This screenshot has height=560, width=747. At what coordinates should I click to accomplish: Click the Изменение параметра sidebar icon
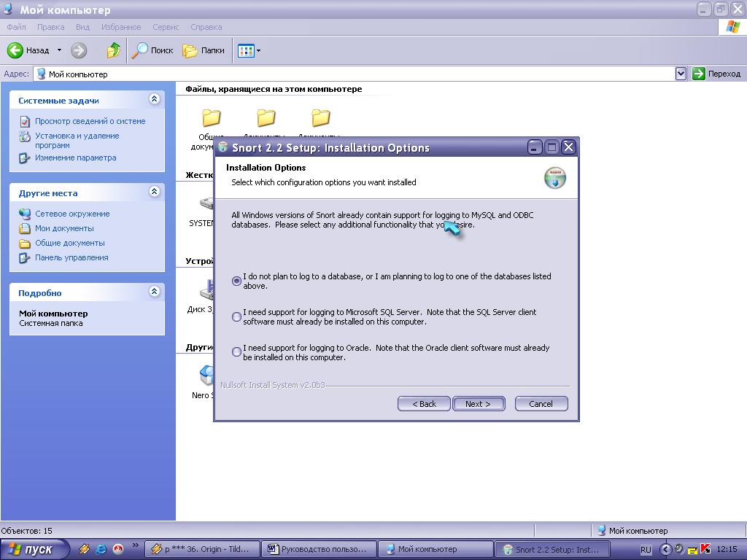point(25,158)
